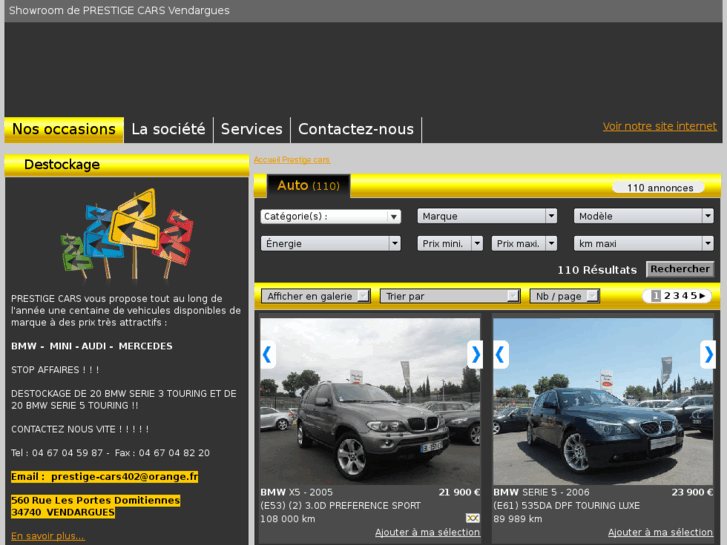Viewport: 727px width, 545px height.
Task: Add BMW X5 to ma sélection
Action: (x=427, y=532)
